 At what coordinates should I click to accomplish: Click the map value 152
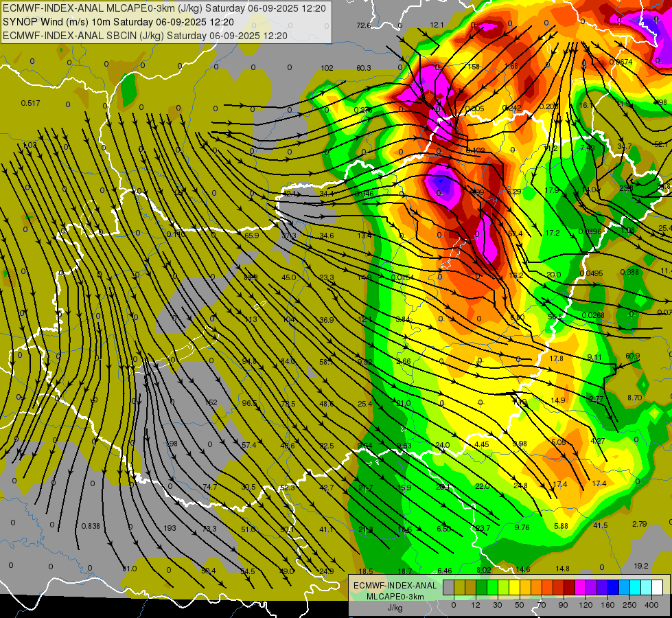click(211, 402)
